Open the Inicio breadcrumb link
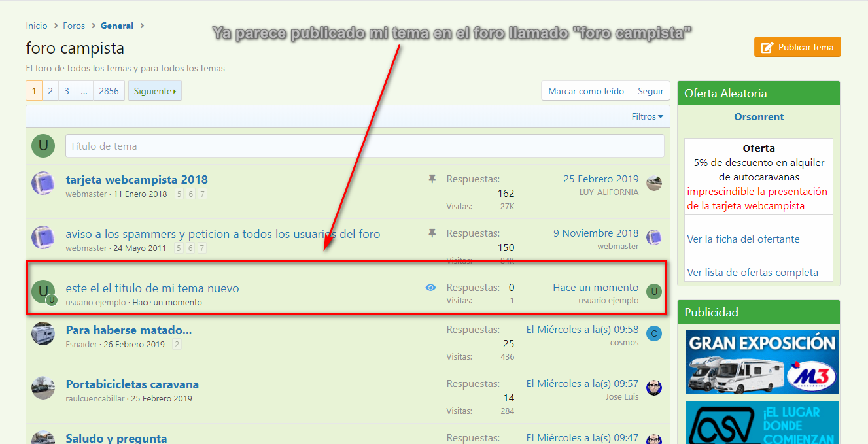Viewport: 868px width, 444px height. point(37,26)
